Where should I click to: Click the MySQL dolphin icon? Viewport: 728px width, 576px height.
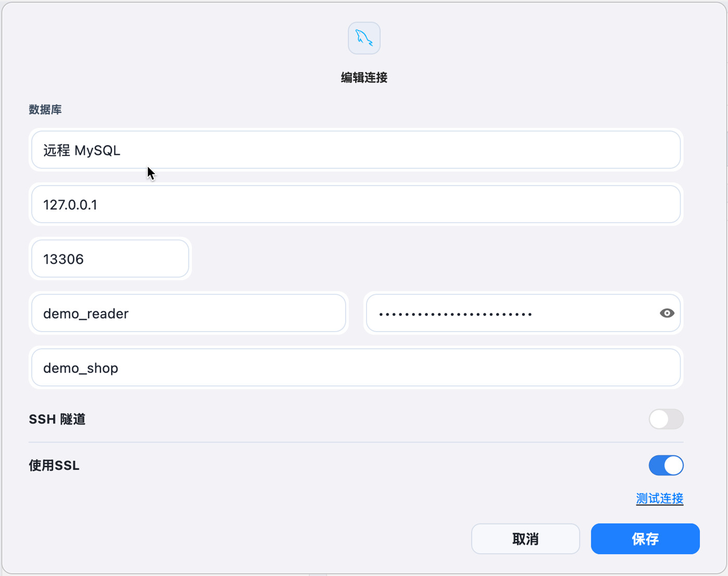(364, 38)
